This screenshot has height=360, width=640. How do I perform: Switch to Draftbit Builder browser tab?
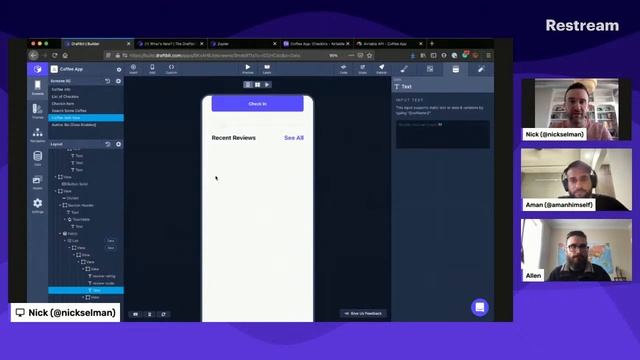pos(97,44)
